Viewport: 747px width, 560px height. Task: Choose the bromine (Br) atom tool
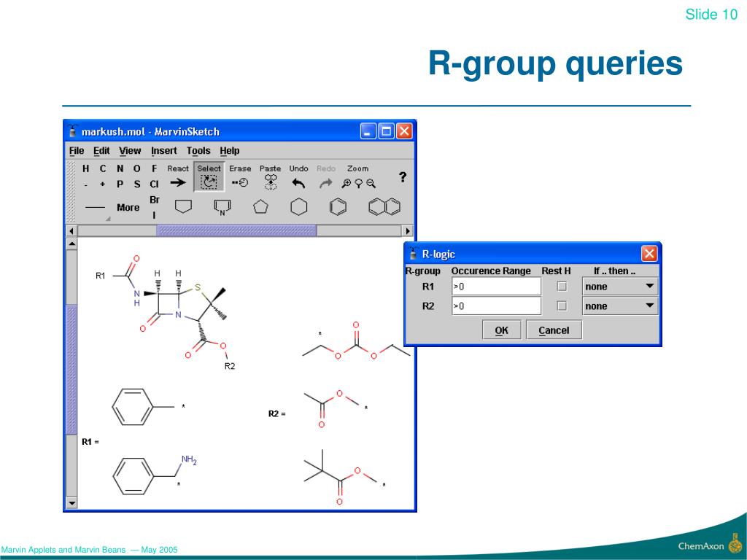155,200
